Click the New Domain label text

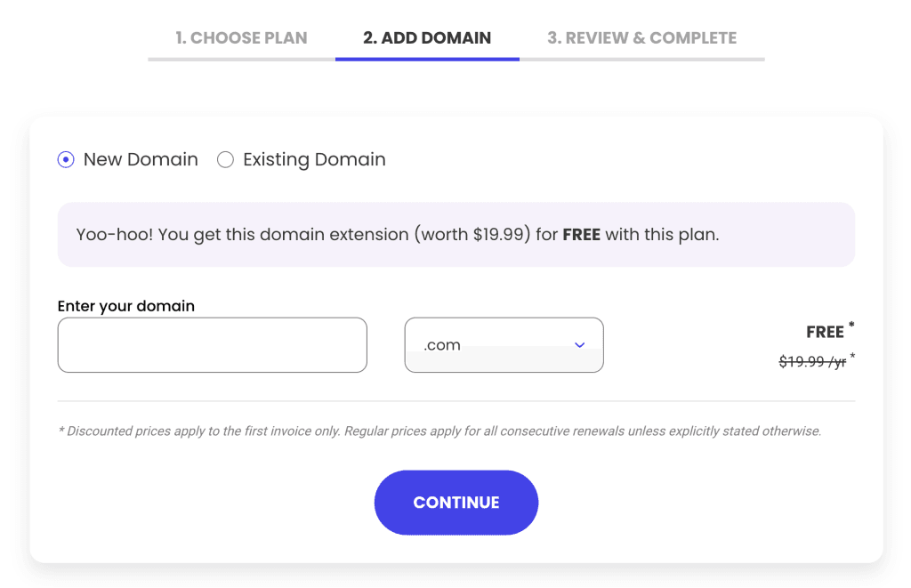[141, 160]
